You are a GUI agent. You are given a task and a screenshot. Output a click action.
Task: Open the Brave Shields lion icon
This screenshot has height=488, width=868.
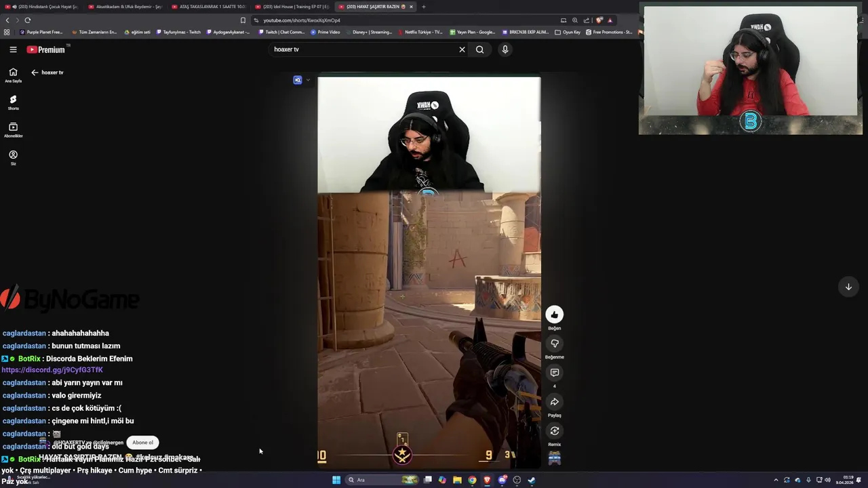pos(599,20)
